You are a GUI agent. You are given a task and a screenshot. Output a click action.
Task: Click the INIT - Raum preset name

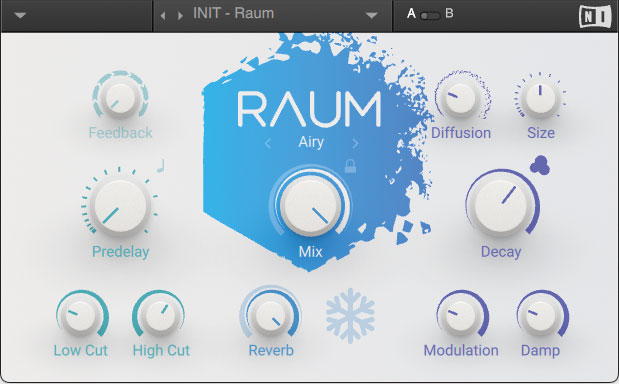coord(233,13)
